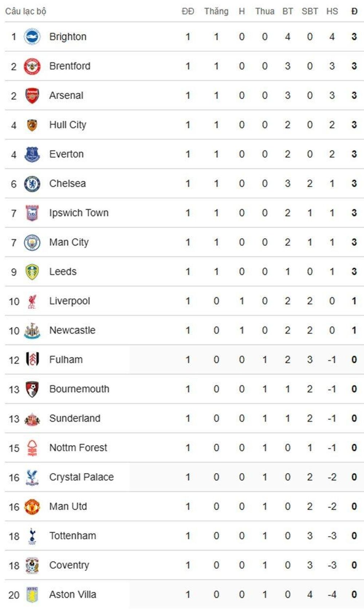The height and width of the screenshot is (614, 364).
Task: Click the Liverpool club crest icon
Action: click(32, 301)
